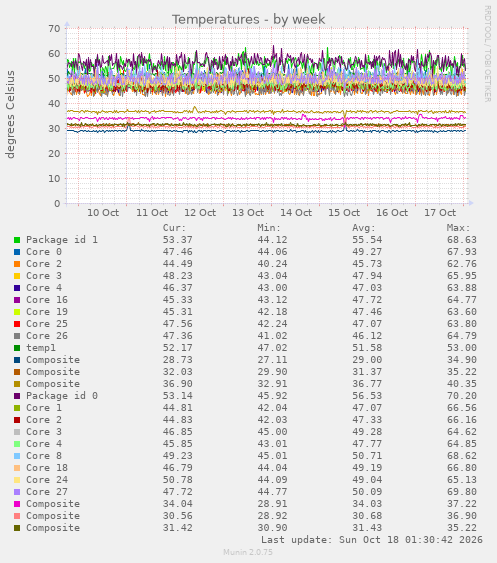
Task: Click the magenta Composite legend swatch
Action: coord(17,504)
